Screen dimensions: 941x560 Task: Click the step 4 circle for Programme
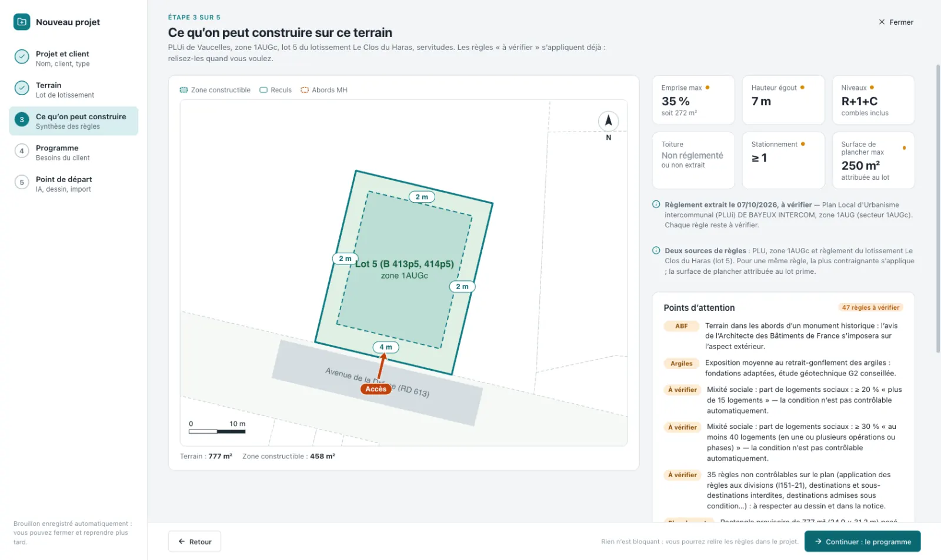(x=22, y=151)
